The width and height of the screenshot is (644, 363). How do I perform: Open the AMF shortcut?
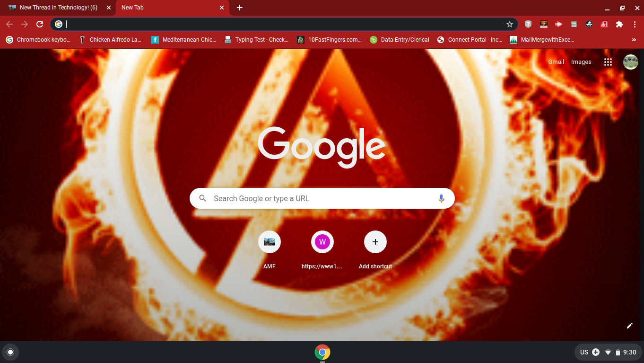click(270, 250)
